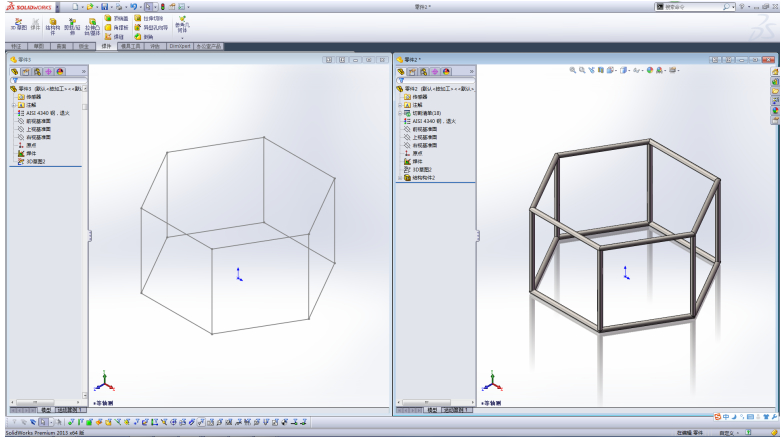Select 上视基准面 in the 零件2 tree
The width and height of the screenshot is (781, 437).
click(420, 137)
